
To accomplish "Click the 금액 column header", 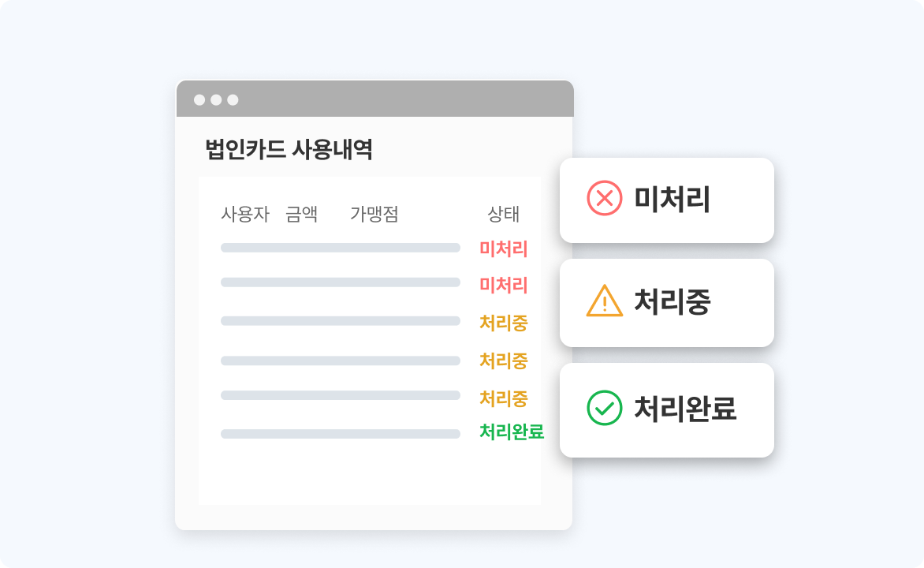I will (x=301, y=215).
